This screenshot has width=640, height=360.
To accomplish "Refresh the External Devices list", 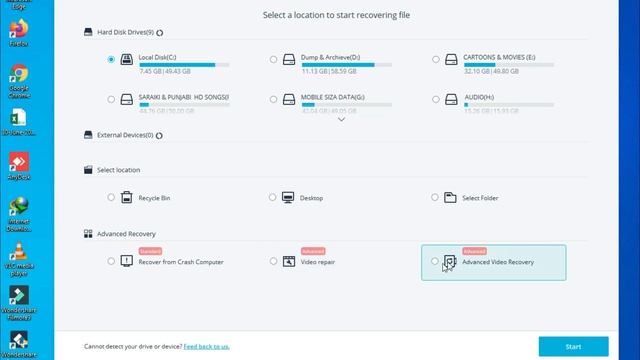I will point(159,136).
